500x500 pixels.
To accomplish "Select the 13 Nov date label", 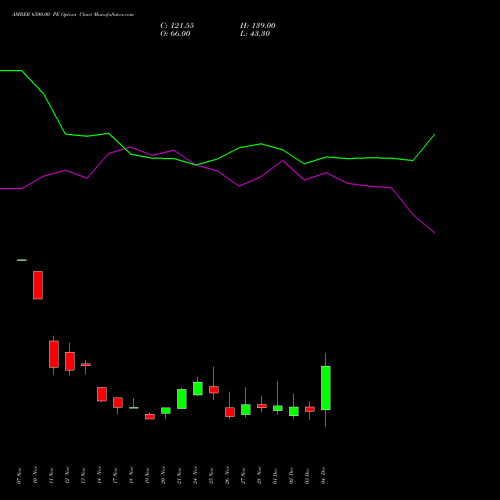I will tap(83, 476).
